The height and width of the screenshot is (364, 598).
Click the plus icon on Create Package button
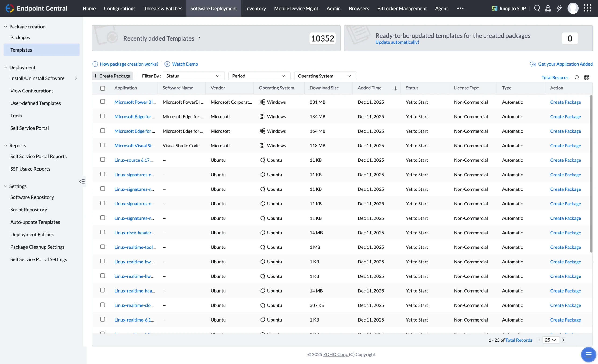point(95,76)
